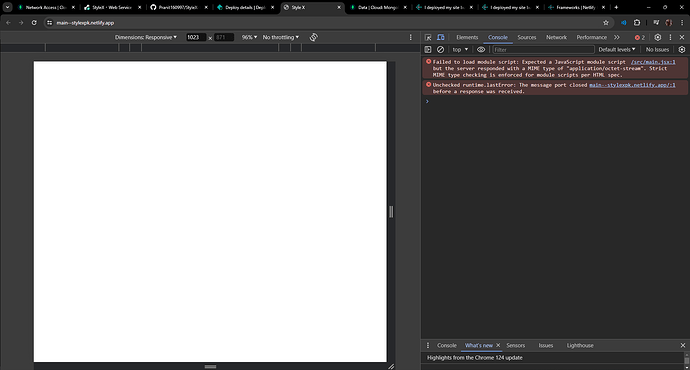This screenshot has height=370, width=690.
Task: Open the Dimensions Responsive dropdown
Action: point(146,37)
